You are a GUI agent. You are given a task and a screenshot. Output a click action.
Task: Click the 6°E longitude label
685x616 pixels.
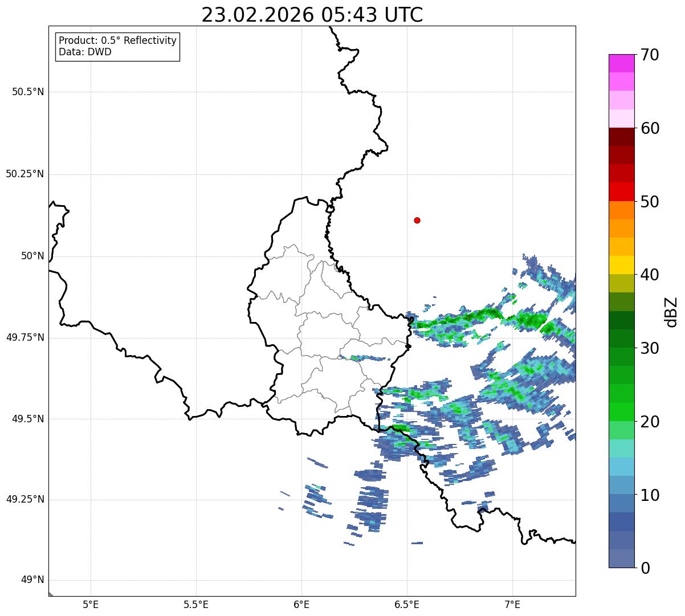click(301, 605)
